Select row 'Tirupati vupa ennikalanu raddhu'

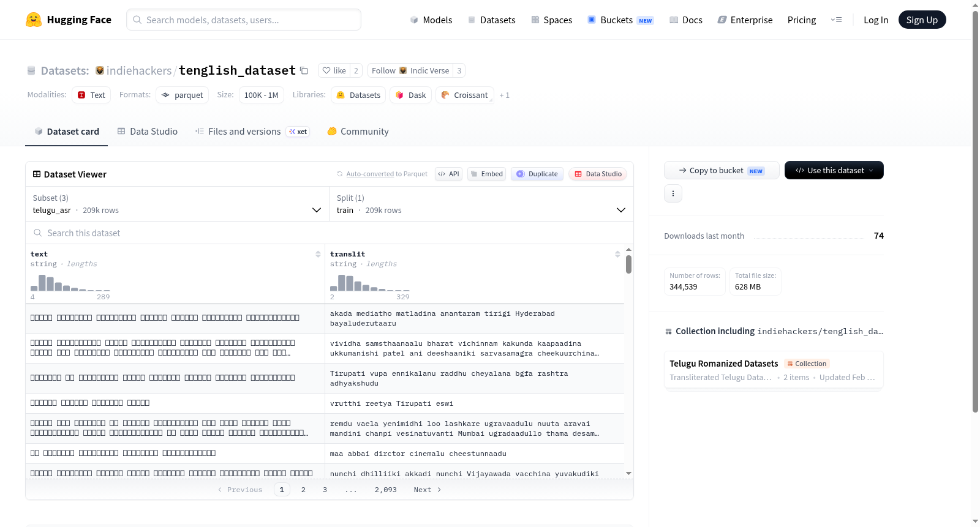[325, 378]
